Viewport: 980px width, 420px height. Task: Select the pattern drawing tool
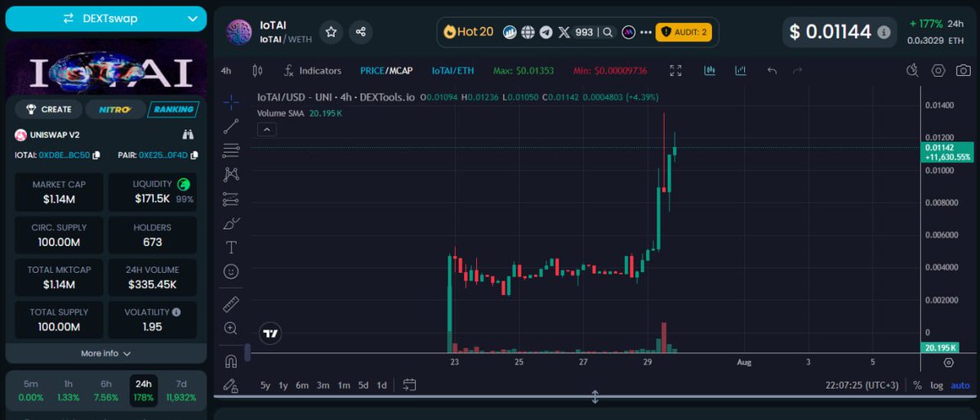(231, 174)
